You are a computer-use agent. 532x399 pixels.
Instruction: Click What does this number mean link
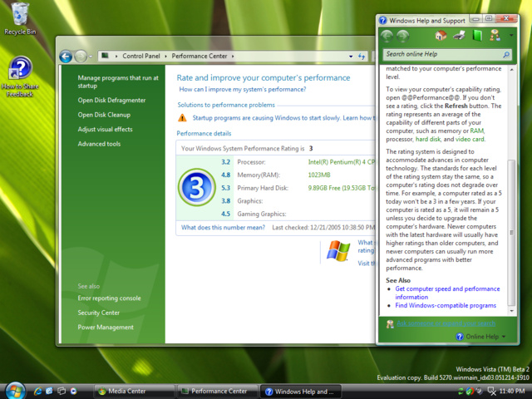(x=223, y=227)
